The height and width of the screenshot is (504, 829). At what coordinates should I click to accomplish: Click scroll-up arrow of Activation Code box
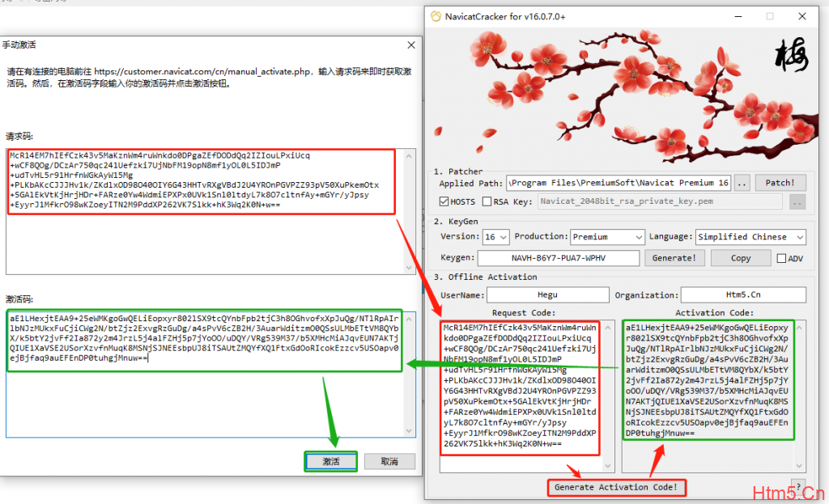coord(799,328)
